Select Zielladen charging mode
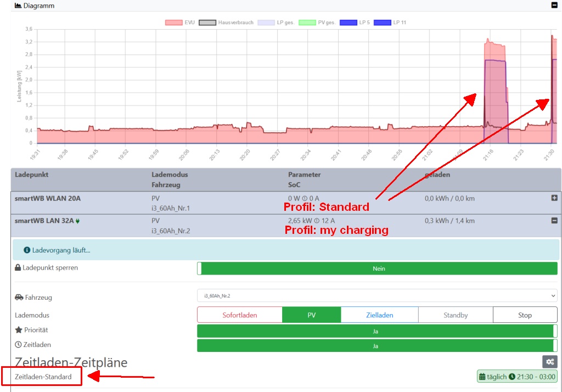562x392 pixels. [x=380, y=315]
